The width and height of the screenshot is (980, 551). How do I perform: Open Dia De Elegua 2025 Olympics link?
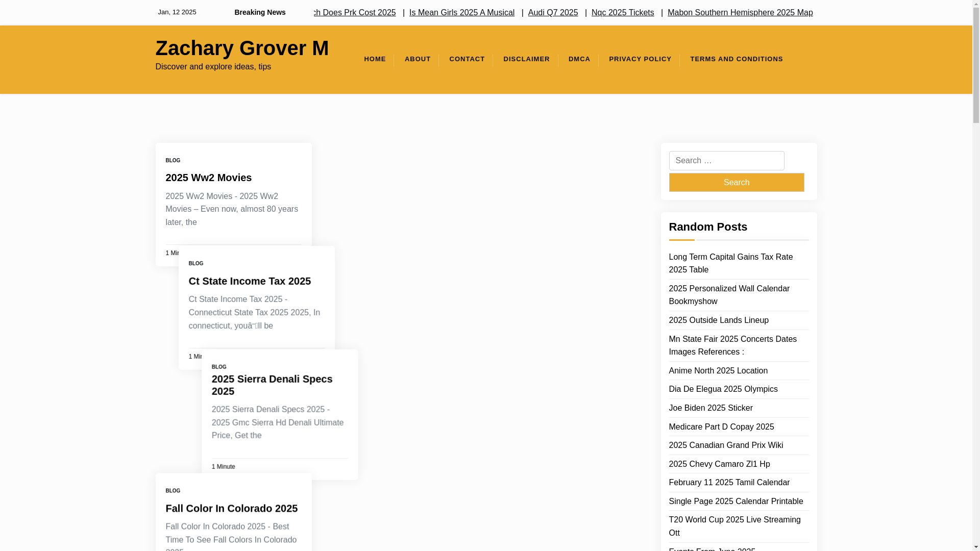click(723, 389)
